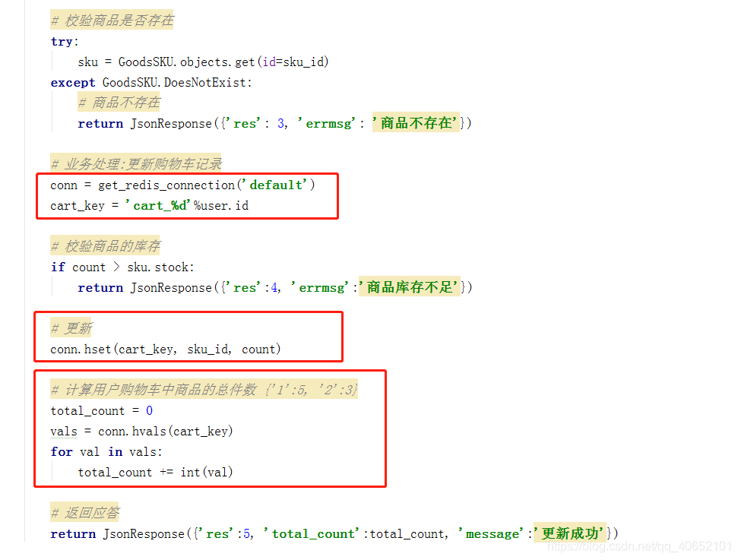This screenshot has height=560, width=738.
Task: Click the comment '# 业务处理:更新购物车记录'
Action: [135, 164]
